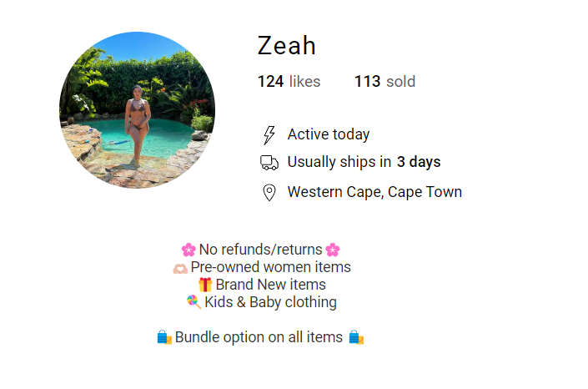This screenshot has width=588, height=389.
Task: Click the shopping bags icon before Bundle
Action: tap(164, 337)
